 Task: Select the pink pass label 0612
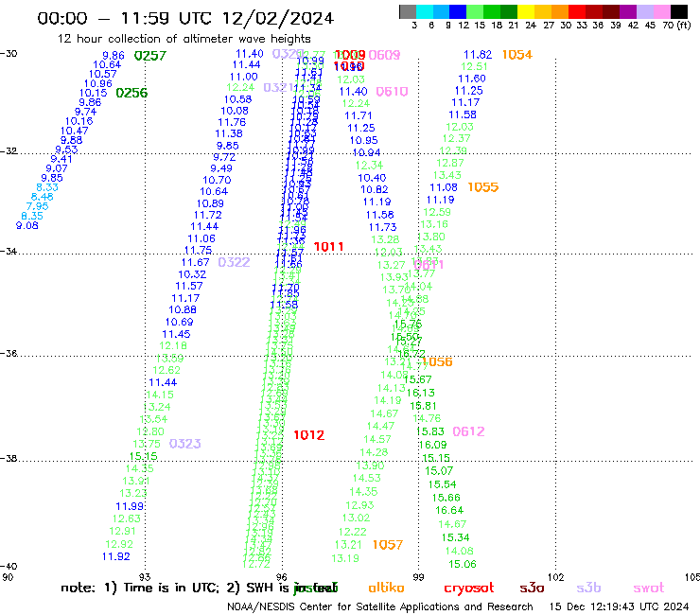tap(468, 431)
